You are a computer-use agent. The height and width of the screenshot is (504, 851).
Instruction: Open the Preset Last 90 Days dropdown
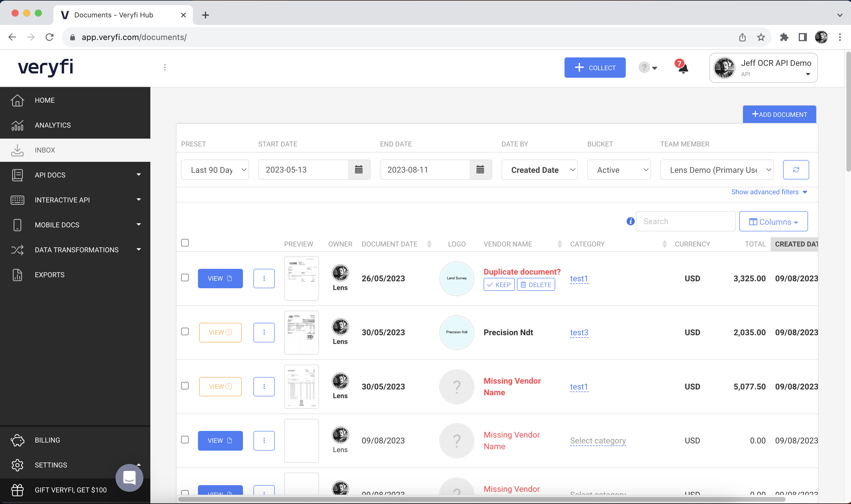pyautogui.click(x=215, y=170)
